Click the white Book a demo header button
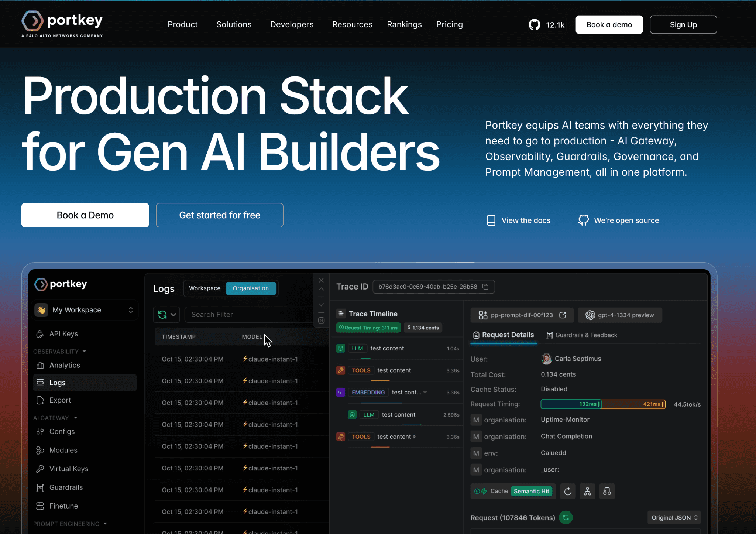The width and height of the screenshot is (756, 534). (609, 25)
